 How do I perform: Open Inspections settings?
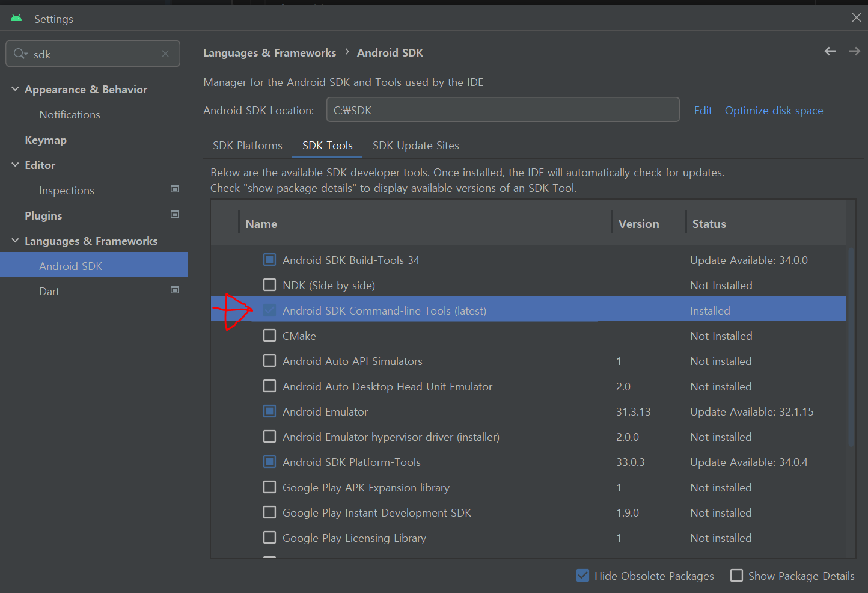(x=67, y=190)
